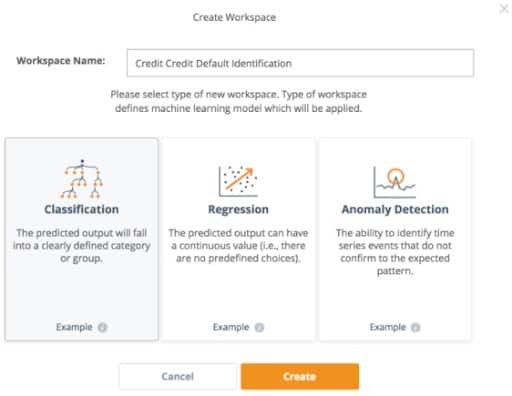Focus the Workspace Name text field
This screenshot has width=512, height=396.
(300, 63)
